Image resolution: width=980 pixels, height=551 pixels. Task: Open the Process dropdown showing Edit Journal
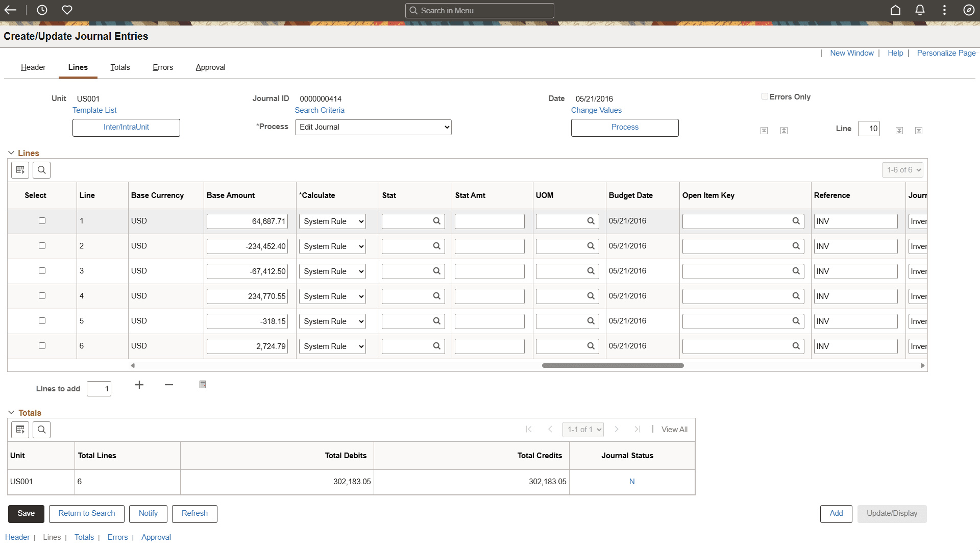(x=373, y=127)
